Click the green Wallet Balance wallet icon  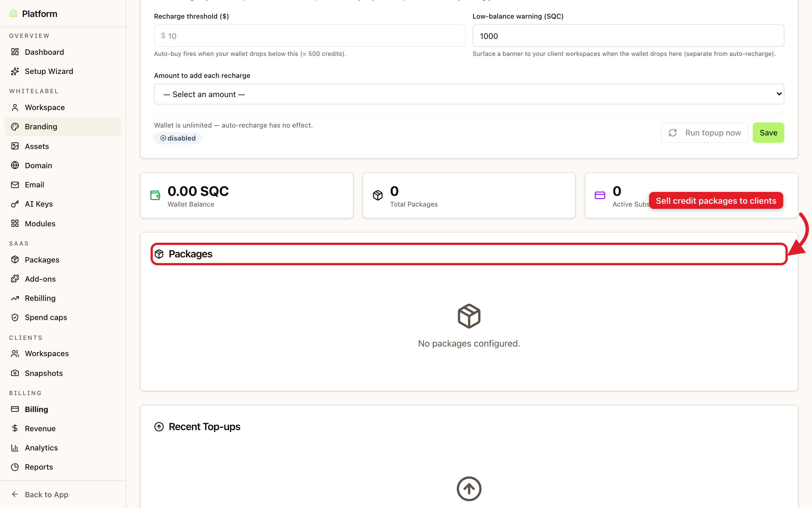click(155, 195)
